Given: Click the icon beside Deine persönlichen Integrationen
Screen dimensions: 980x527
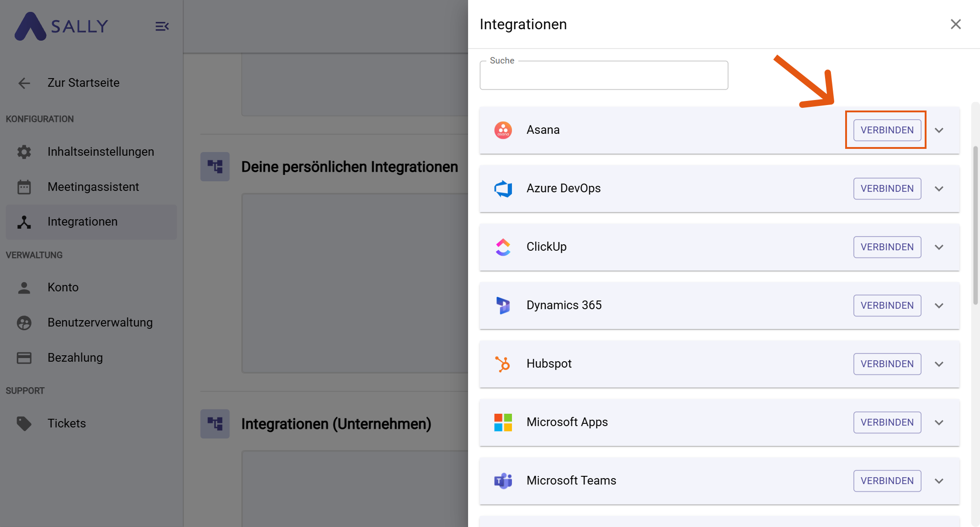Looking at the screenshot, I should [x=215, y=167].
